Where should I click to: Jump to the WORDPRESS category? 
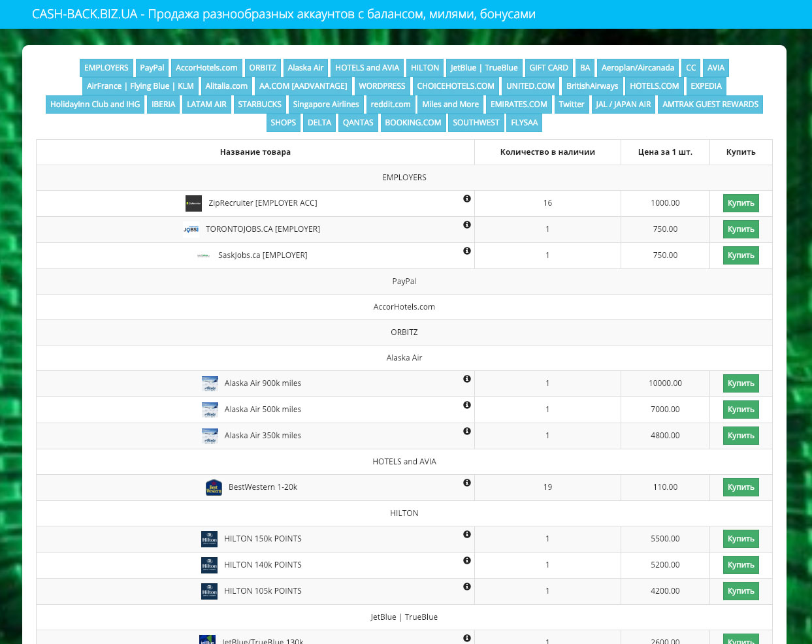coord(382,86)
